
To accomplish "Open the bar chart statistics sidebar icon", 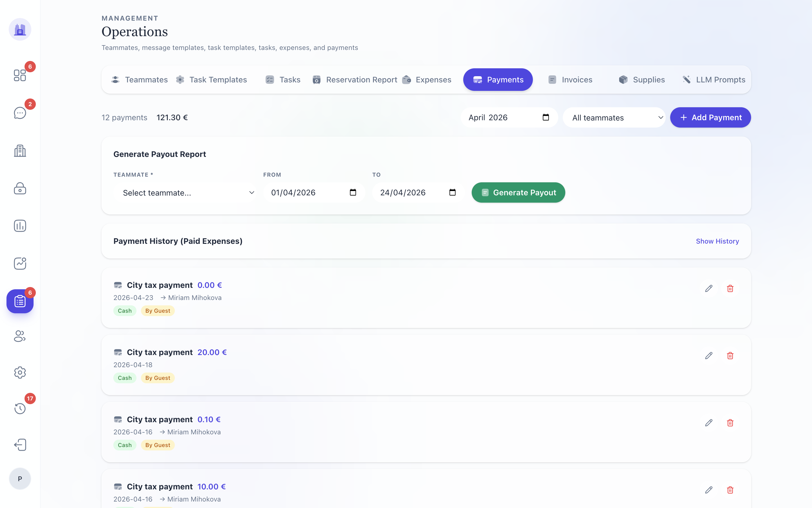I will [x=20, y=226].
